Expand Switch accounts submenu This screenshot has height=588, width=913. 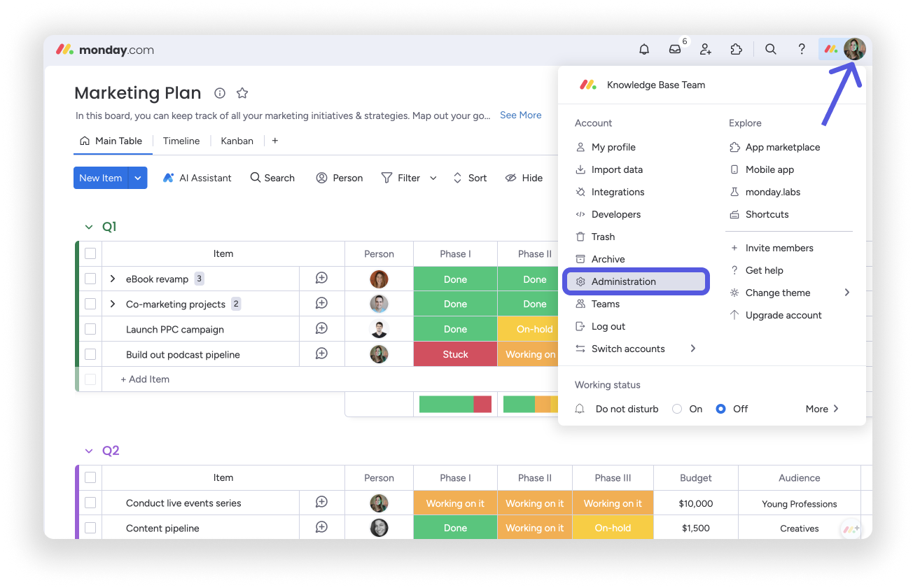pos(693,349)
